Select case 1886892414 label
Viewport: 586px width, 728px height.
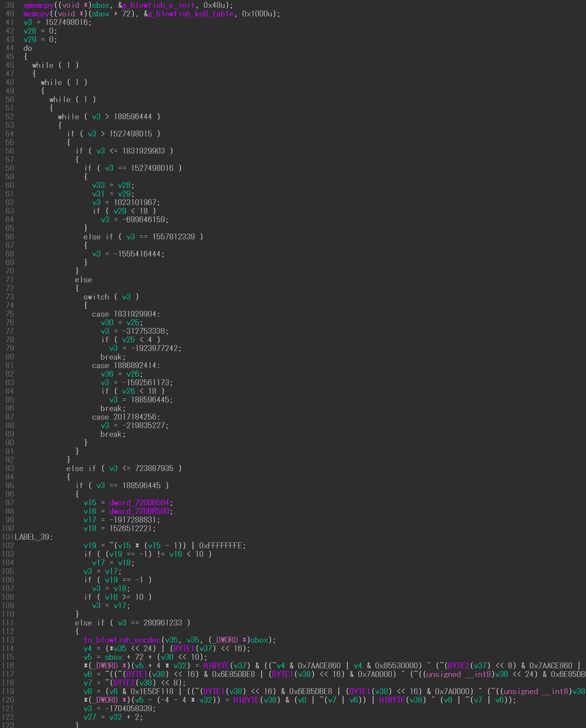tap(126, 365)
